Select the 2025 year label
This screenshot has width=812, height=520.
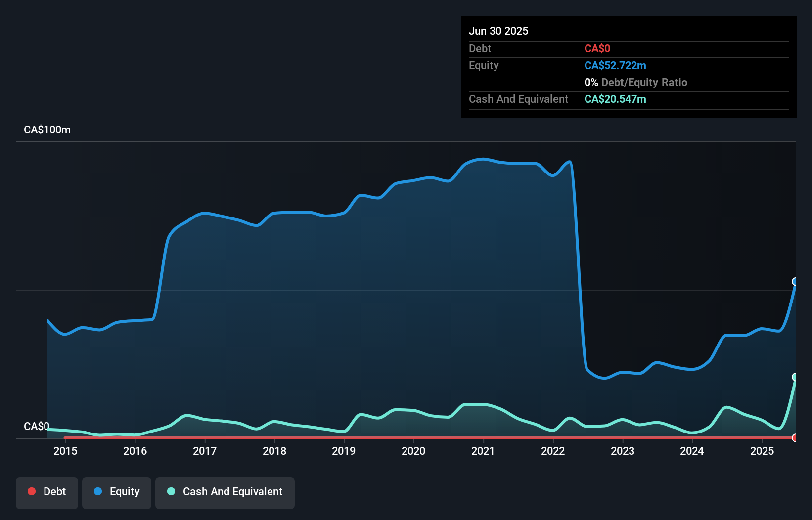click(763, 451)
